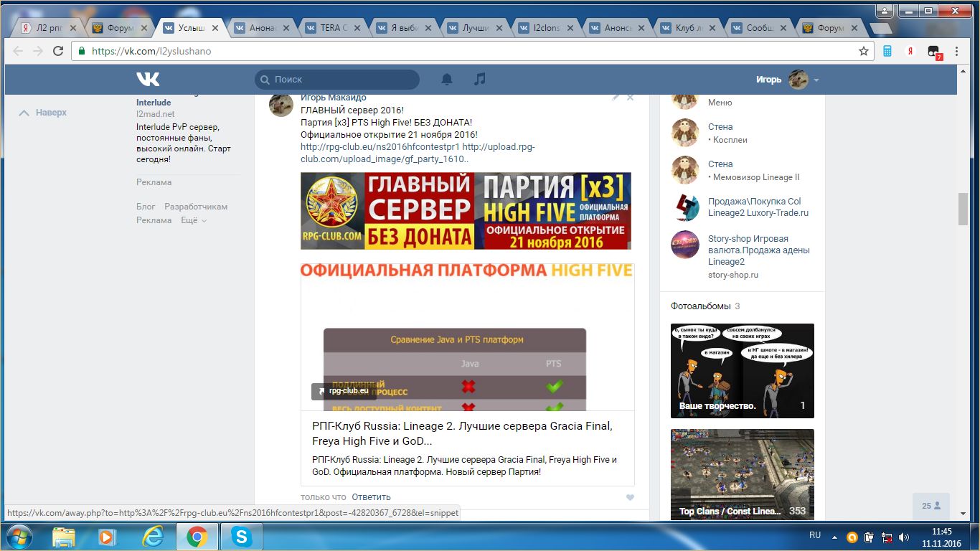Click the VK logo in the header
The image size is (980, 551).
[x=149, y=79]
